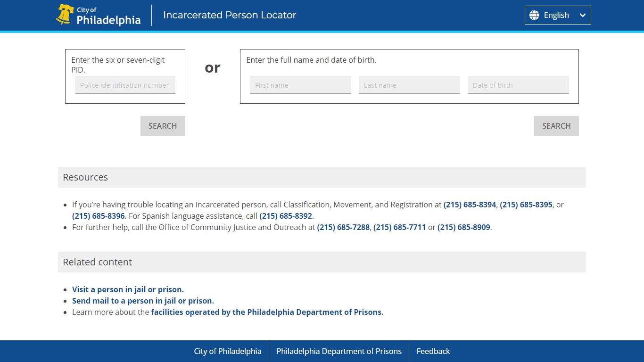Image resolution: width=644 pixels, height=362 pixels.
Task: Click 'Enter the full name and date of birth.' label
Action: pos(311,60)
